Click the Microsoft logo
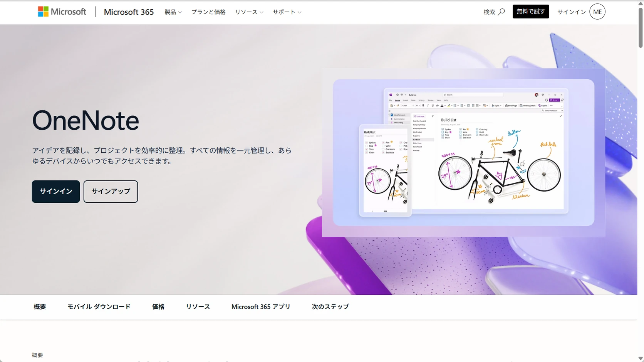 62,12
